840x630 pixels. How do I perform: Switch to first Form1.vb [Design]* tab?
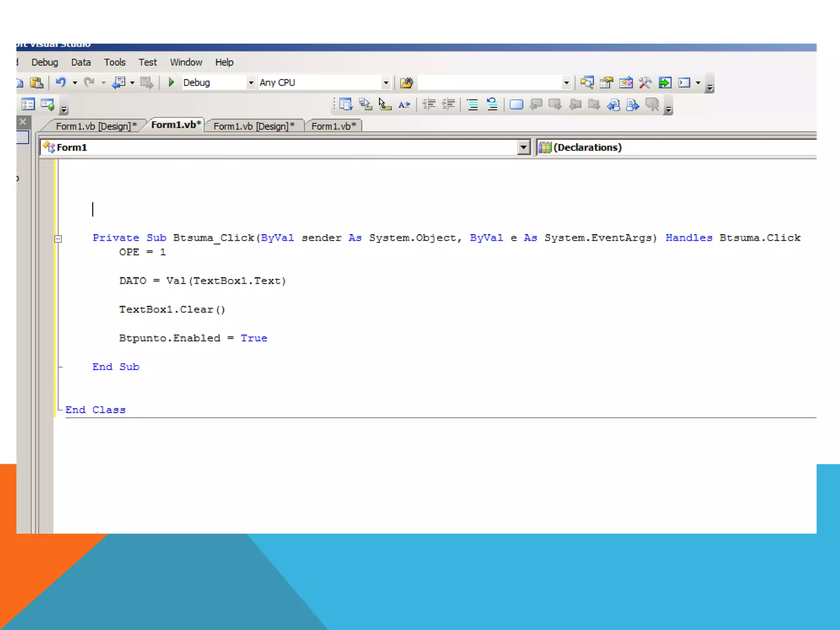[x=96, y=126]
